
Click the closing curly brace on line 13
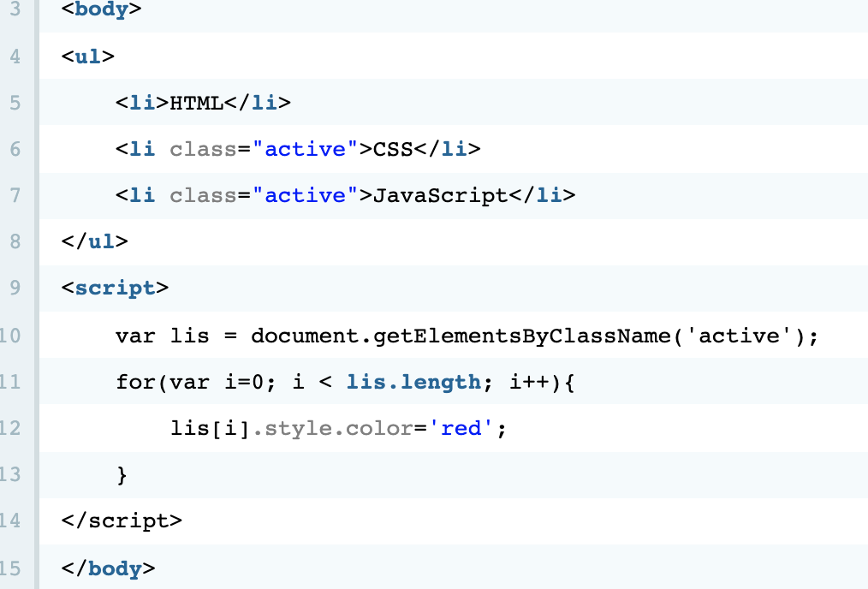tap(122, 475)
